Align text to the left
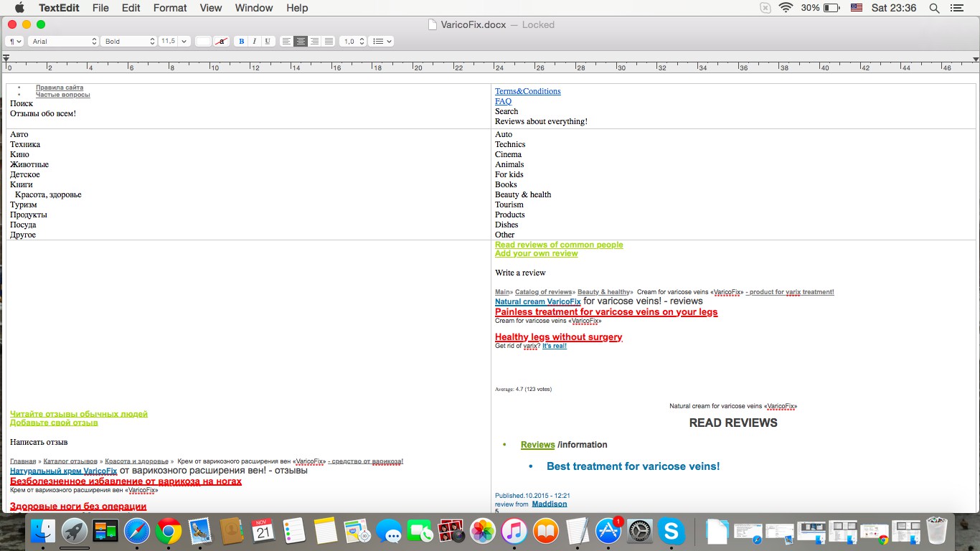980x551 pixels. point(286,42)
